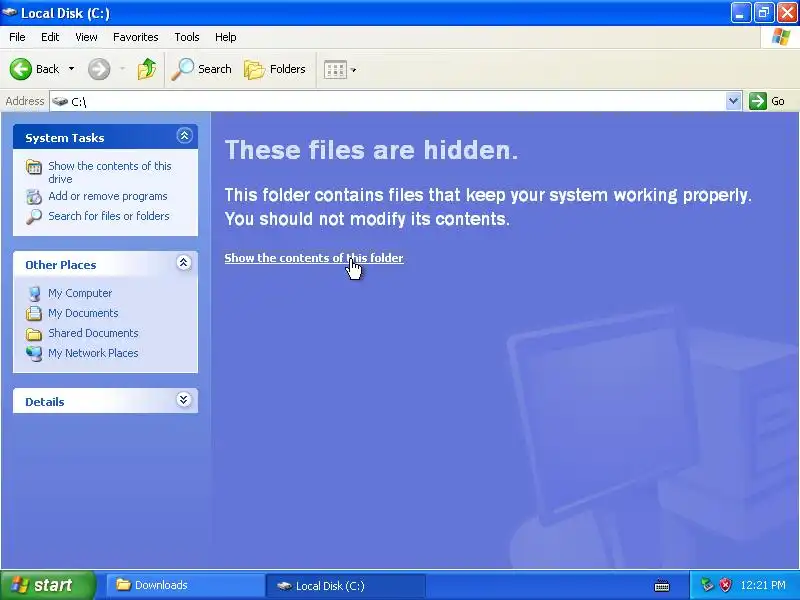Image resolution: width=800 pixels, height=600 pixels.
Task: Toggle the Folders pane button
Action: coord(275,69)
